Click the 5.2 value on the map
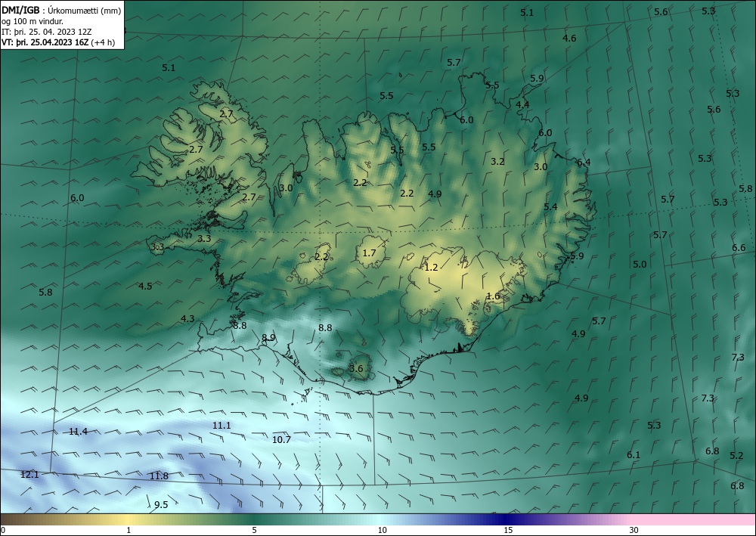Viewport: 756px width, 536px height. (x=736, y=456)
